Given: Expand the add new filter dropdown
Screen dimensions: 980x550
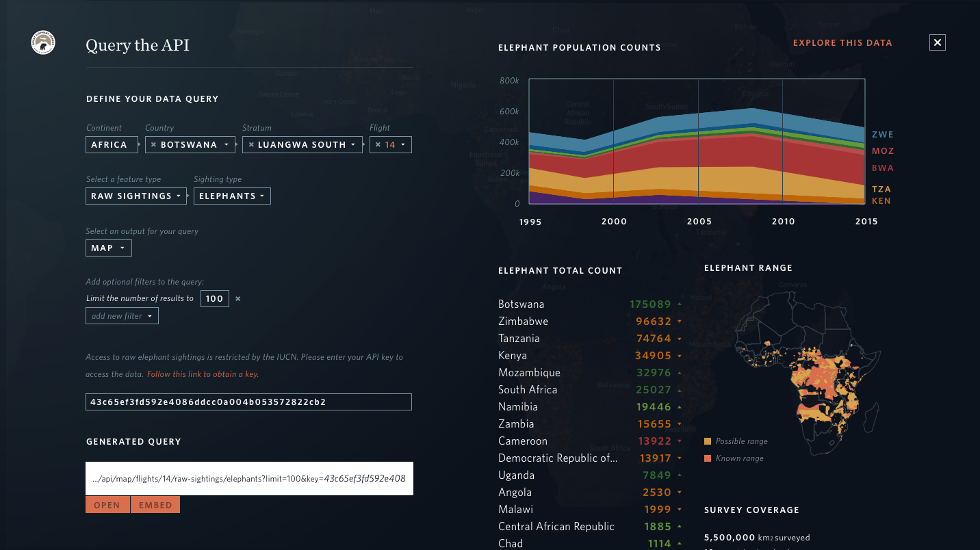Looking at the screenshot, I should [x=122, y=316].
